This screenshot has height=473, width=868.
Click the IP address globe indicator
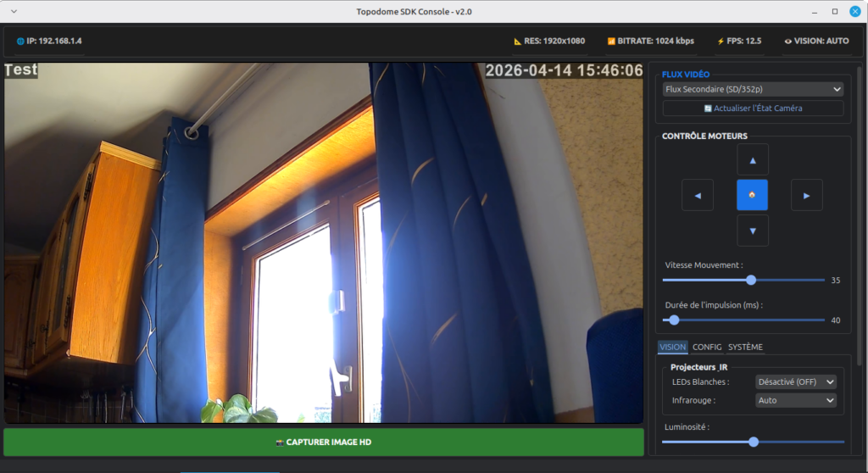pyautogui.click(x=49, y=41)
